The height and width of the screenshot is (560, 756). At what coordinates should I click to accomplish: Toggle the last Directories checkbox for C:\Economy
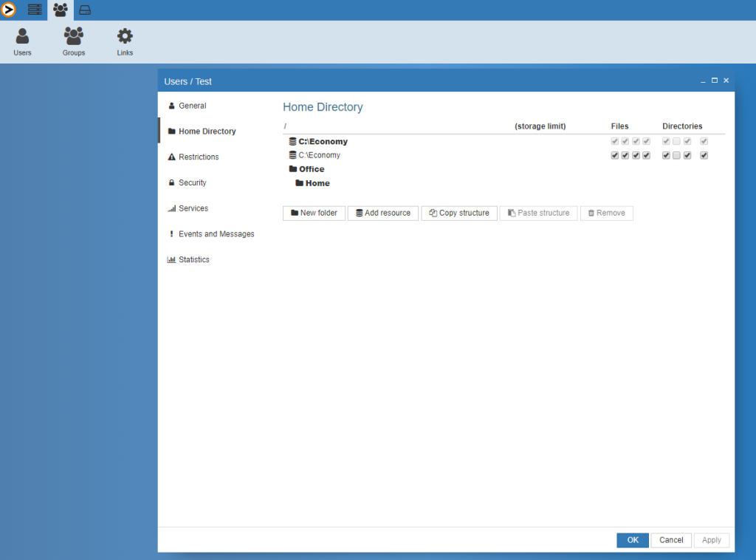click(704, 155)
